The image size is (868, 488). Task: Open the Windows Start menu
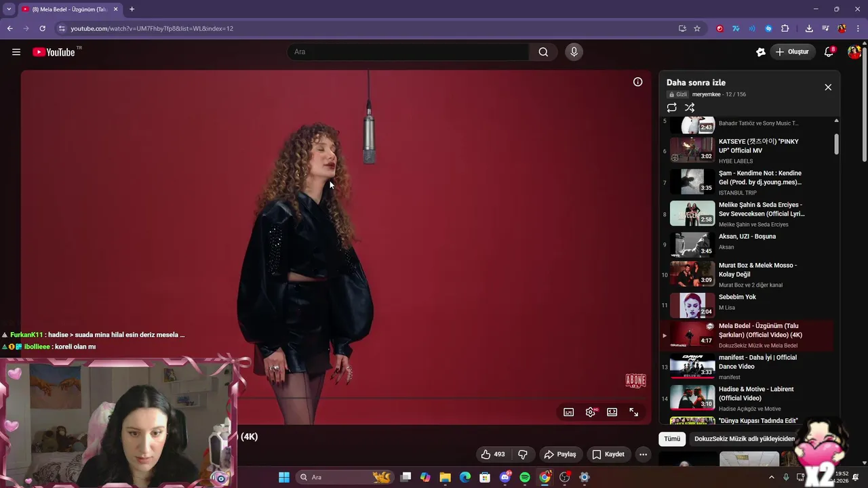pos(284,477)
